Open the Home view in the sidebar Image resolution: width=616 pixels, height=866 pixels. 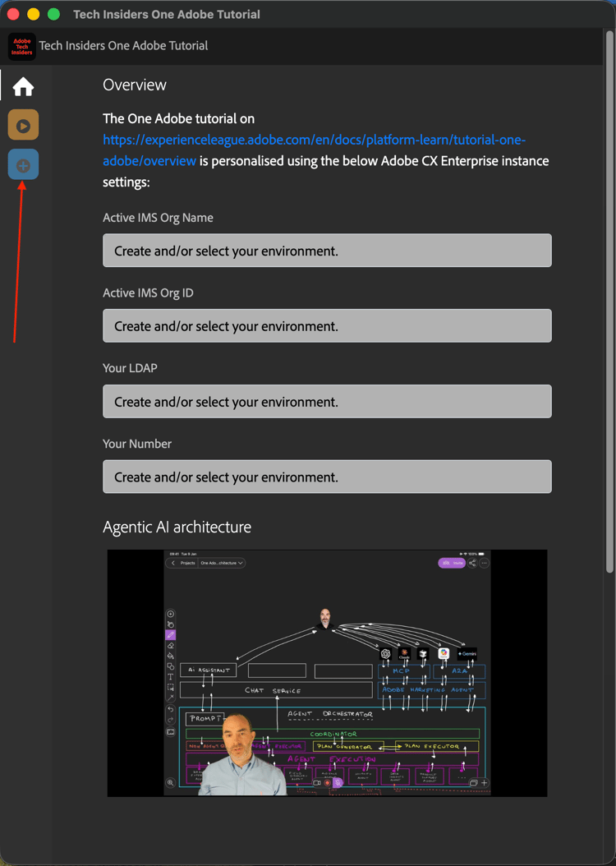(x=23, y=87)
